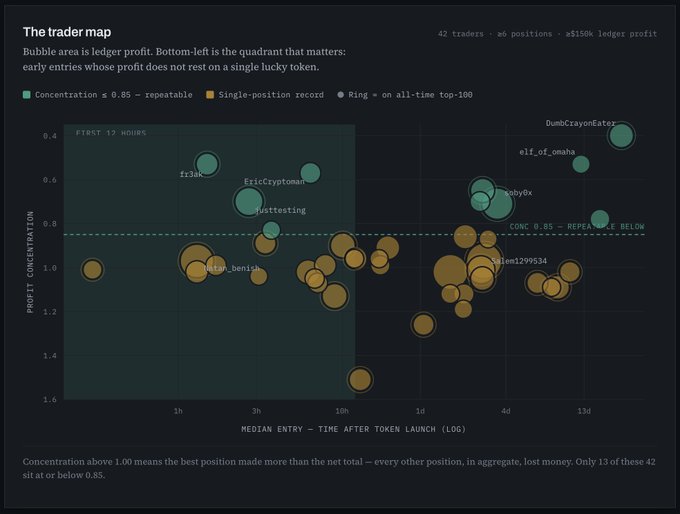Click the '1.6' y-axis tick
Viewport: 680px width, 514px height.
coord(50,399)
